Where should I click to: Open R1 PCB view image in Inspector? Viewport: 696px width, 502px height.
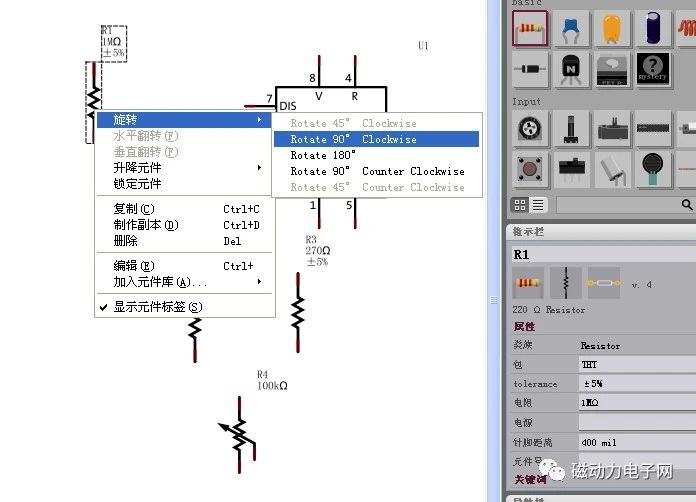pos(604,283)
